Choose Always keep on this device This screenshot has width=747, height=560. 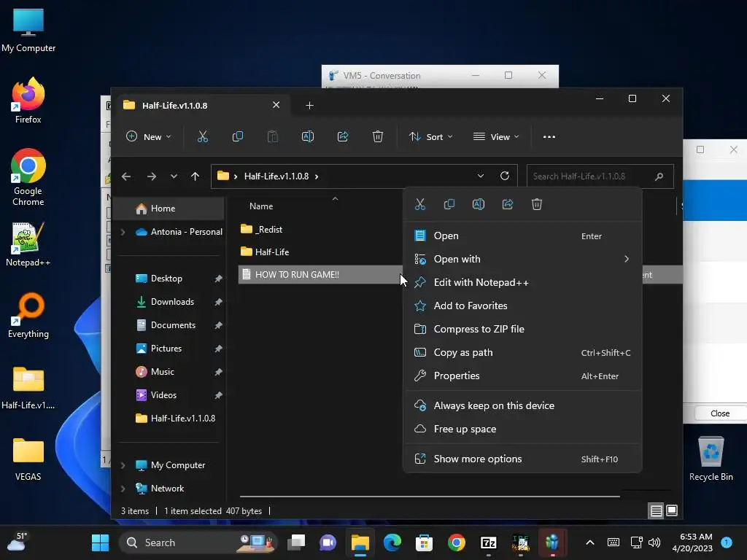pos(522,405)
